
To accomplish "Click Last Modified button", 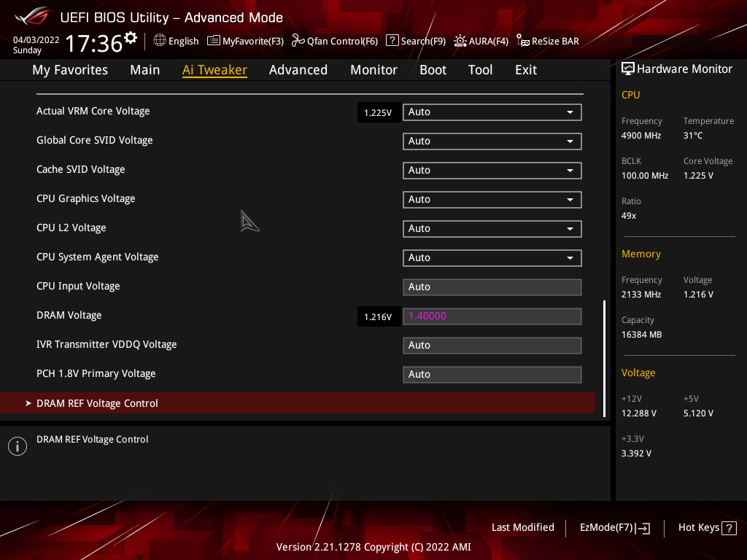I will coord(522,528).
